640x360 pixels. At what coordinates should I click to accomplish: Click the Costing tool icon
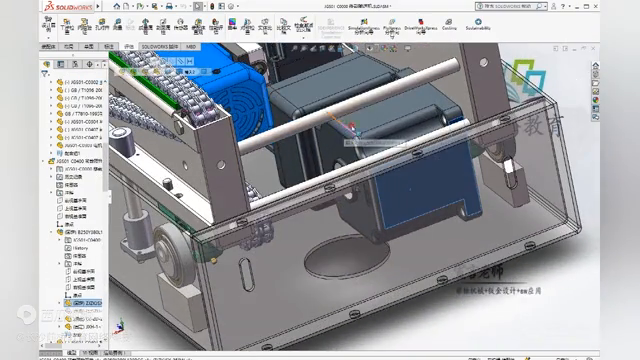(x=449, y=24)
